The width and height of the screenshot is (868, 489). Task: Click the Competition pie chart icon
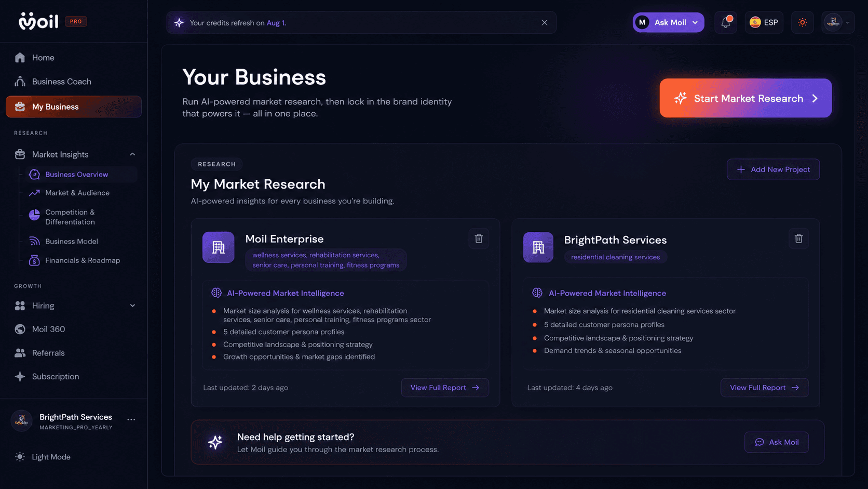34,215
